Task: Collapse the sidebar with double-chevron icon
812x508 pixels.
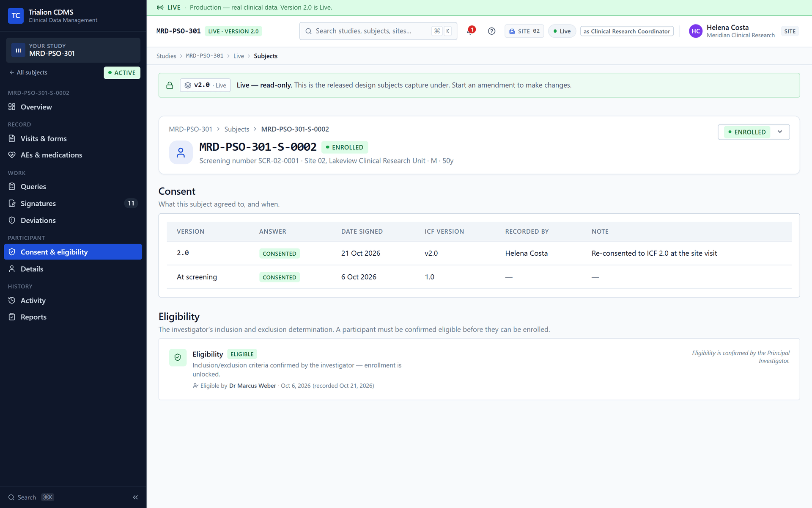Action: pos(135,497)
